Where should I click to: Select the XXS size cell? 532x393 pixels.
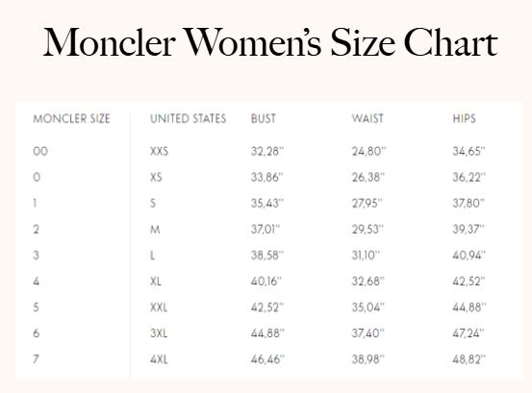159,151
